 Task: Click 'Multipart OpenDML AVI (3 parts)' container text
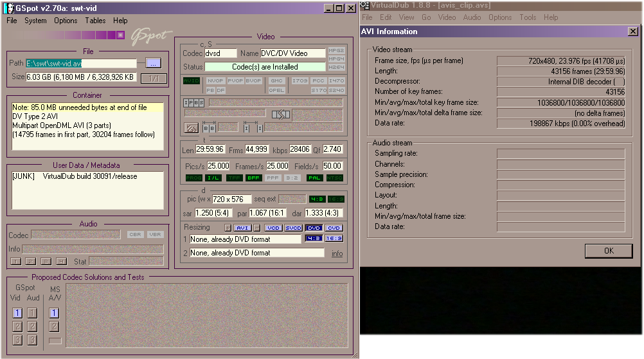pos(62,125)
